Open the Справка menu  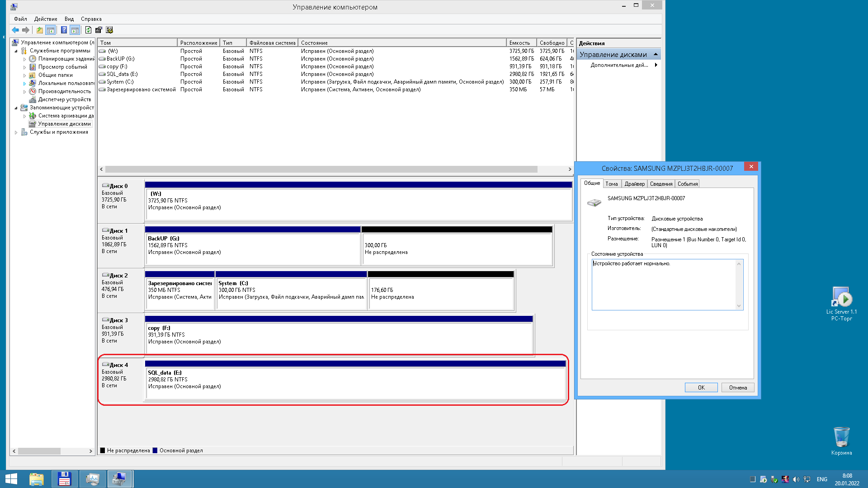click(x=91, y=19)
